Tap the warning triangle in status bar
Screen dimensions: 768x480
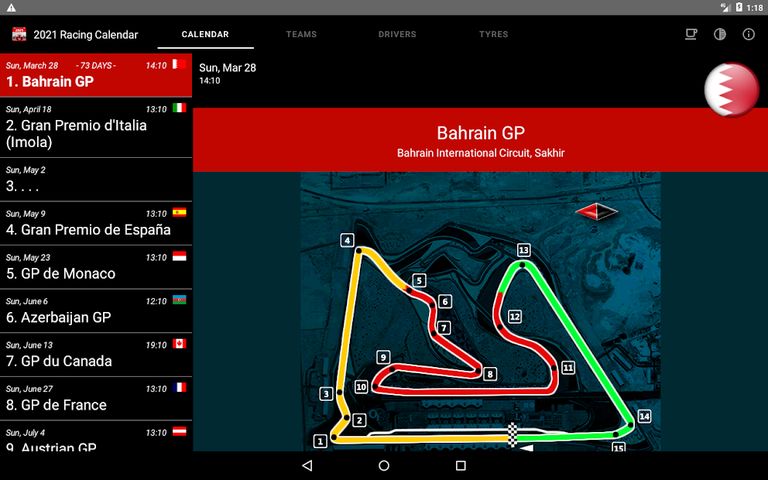[11, 7]
